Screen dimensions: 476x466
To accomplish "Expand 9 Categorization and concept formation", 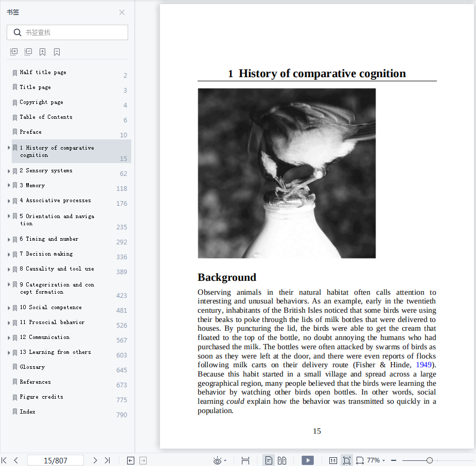I will point(9,284).
